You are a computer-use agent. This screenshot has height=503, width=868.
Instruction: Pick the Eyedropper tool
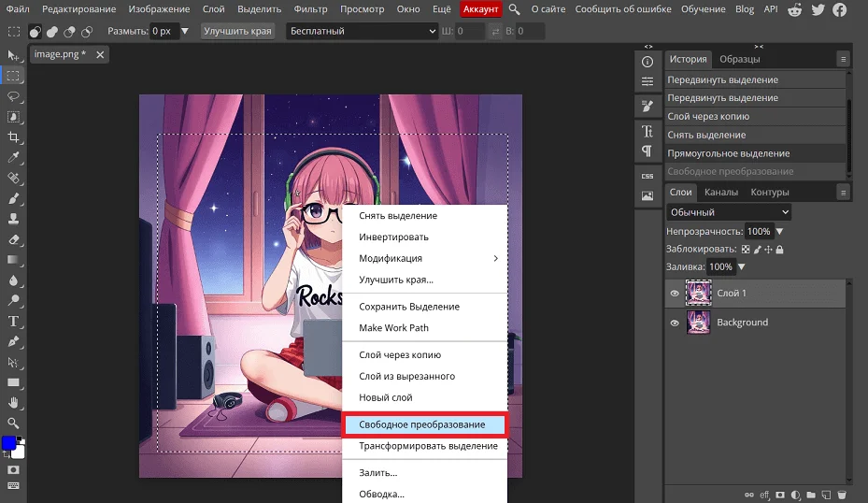pos(14,157)
